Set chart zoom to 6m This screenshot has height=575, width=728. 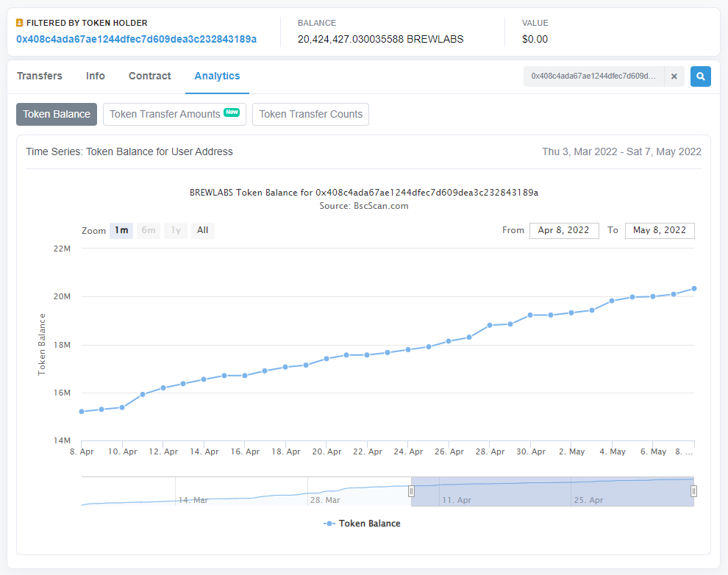point(149,231)
